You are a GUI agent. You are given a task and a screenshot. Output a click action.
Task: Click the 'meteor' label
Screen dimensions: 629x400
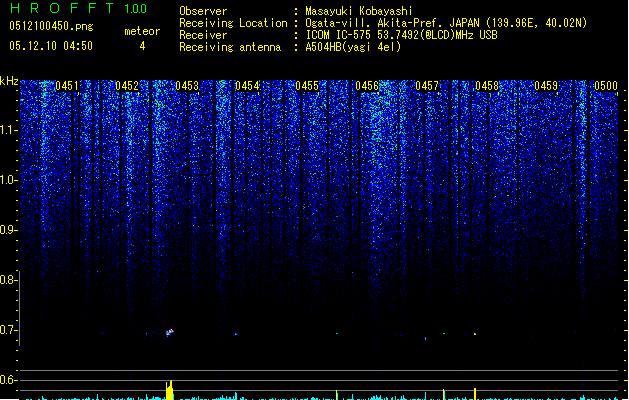[142, 31]
